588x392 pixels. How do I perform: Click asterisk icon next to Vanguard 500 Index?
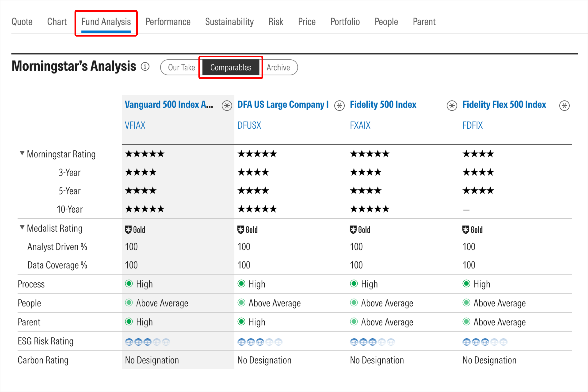[227, 106]
